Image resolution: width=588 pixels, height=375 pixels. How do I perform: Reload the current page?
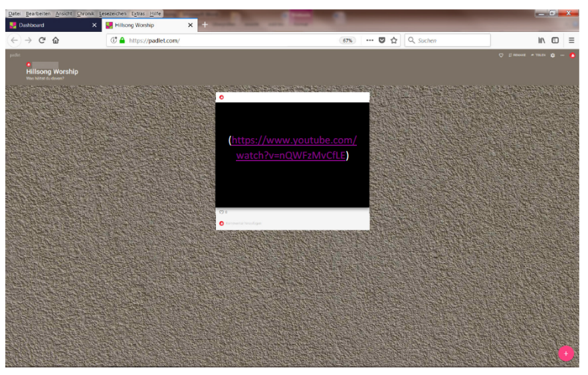tap(42, 40)
